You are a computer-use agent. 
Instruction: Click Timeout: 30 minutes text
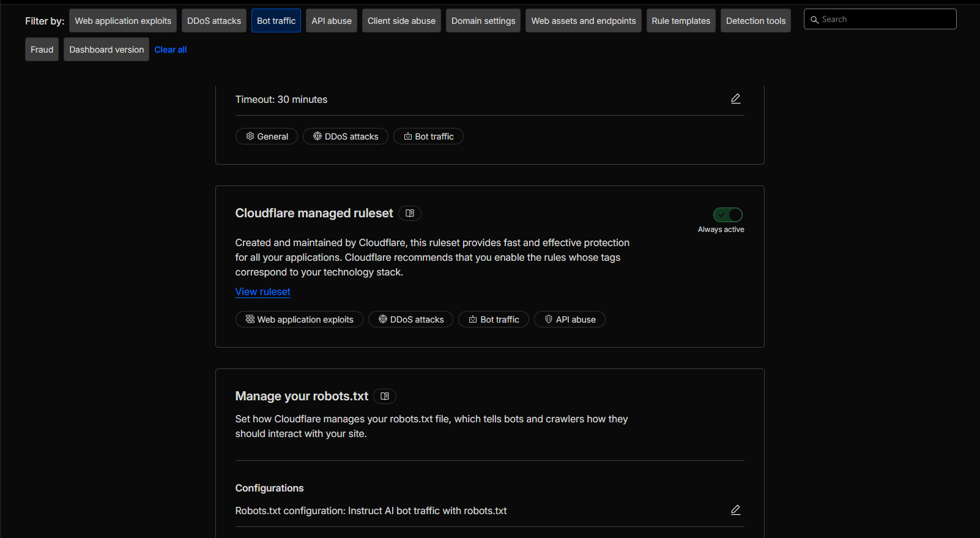(281, 99)
